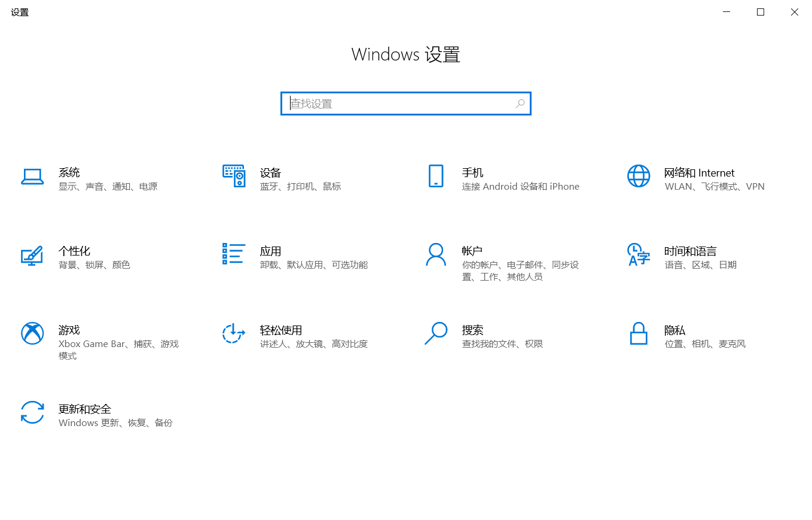The height and width of the screenshot is (520, 812).
Task: Open the 隐私 lock icon
Action: point(639,334)
